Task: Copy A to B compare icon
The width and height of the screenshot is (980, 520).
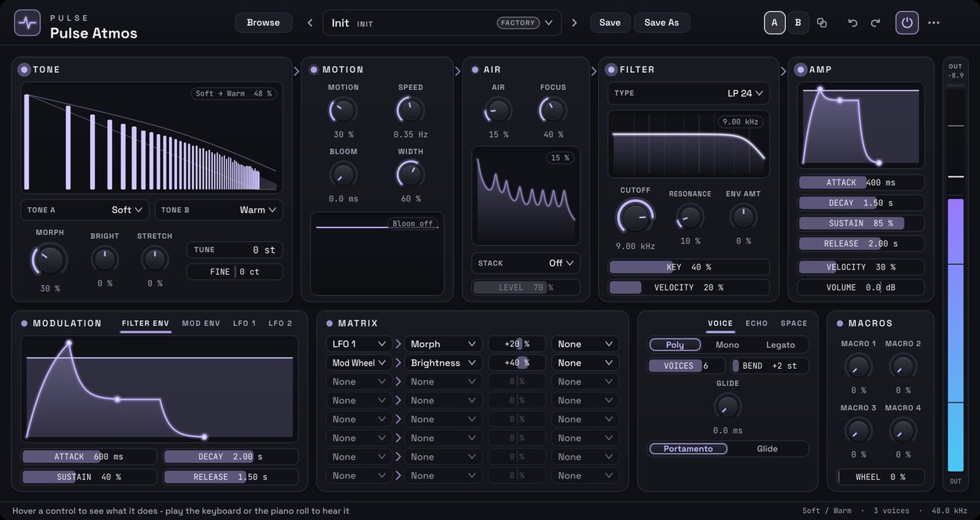Action: pyautogui.click(x=822, y=23)
